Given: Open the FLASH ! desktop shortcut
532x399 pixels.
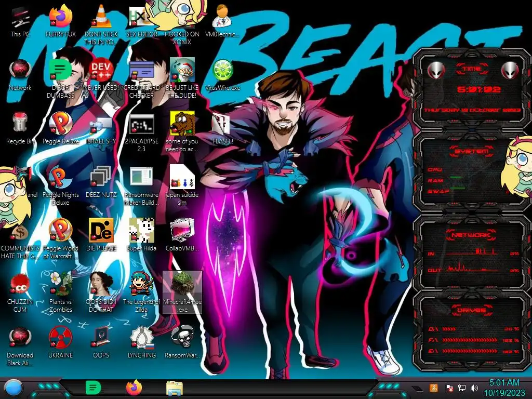Looking at the screenshot, I should point(222,129).
